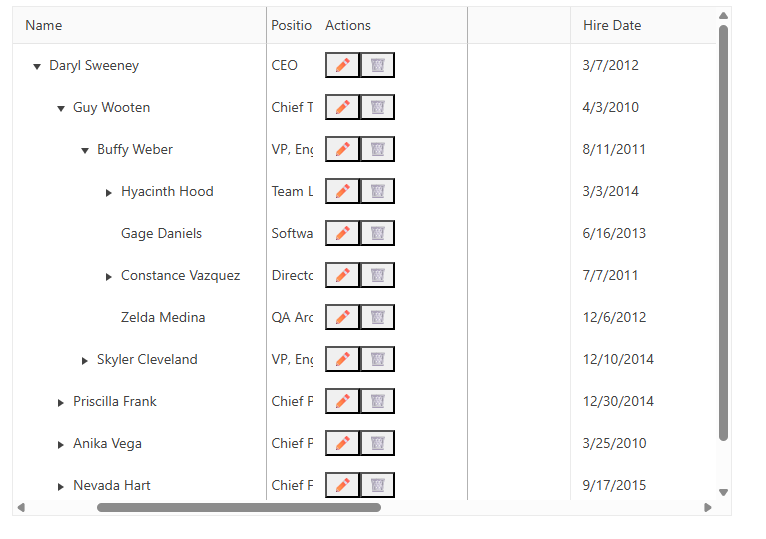Sort by the Name column header
Image resolution: width=766 pixels, height=539 pixels.
[x=44, y=25]
